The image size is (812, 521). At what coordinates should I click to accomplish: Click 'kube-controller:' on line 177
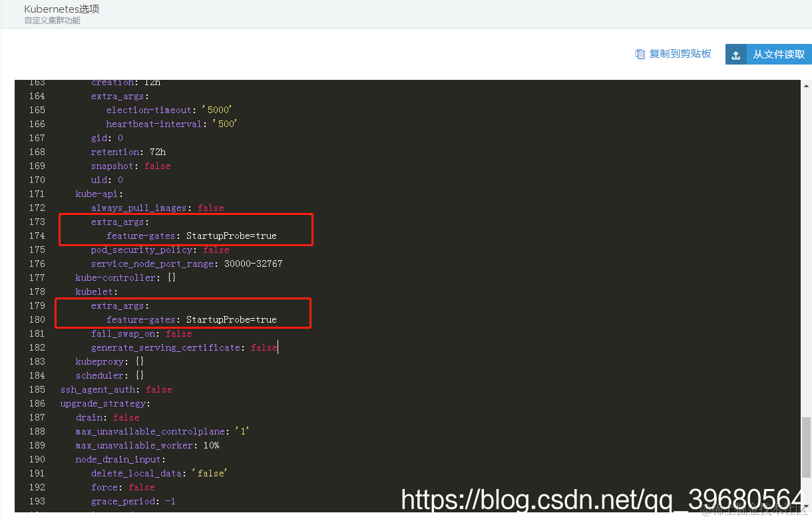tap(118, 277)
